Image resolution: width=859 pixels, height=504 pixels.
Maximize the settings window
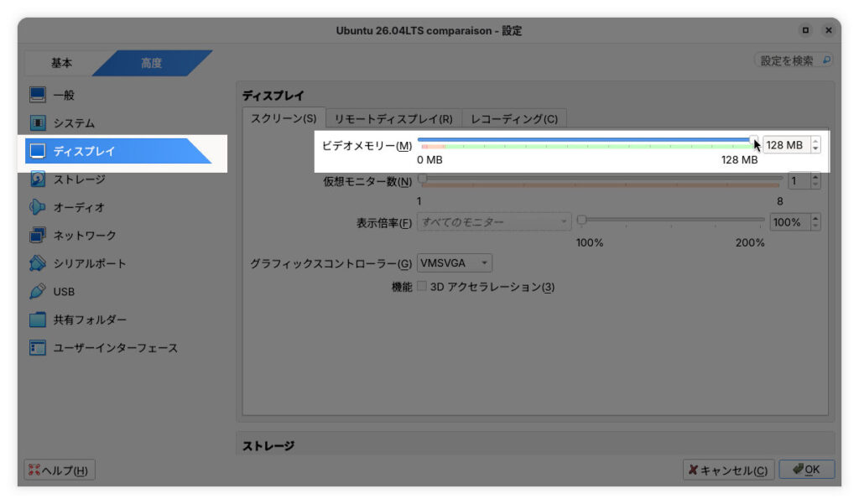tap(805, 30)
